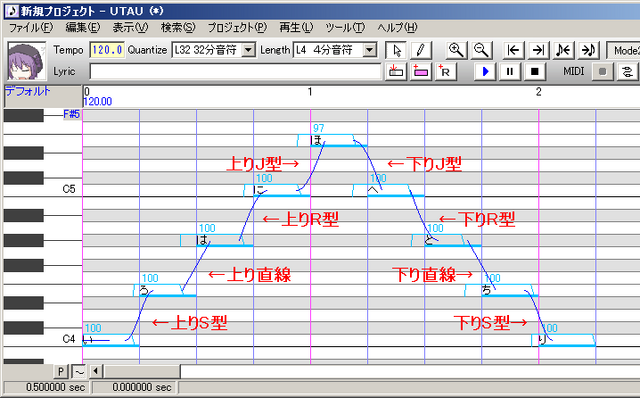Click the Tempo value field 120.0
Screen dimensions: 640x398
click(107, 50)
